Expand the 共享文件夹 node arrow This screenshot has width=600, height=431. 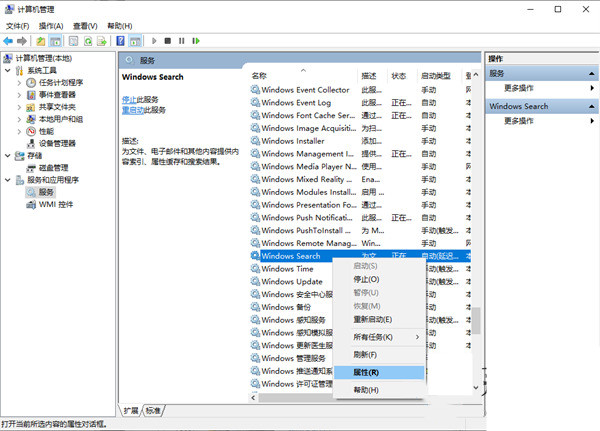click(19, 107)
